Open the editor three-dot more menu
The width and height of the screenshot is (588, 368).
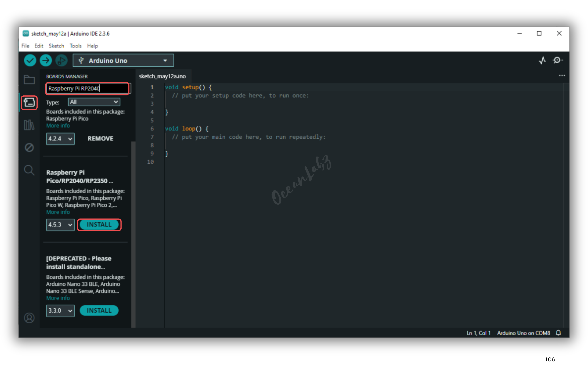tap(562, 75)
